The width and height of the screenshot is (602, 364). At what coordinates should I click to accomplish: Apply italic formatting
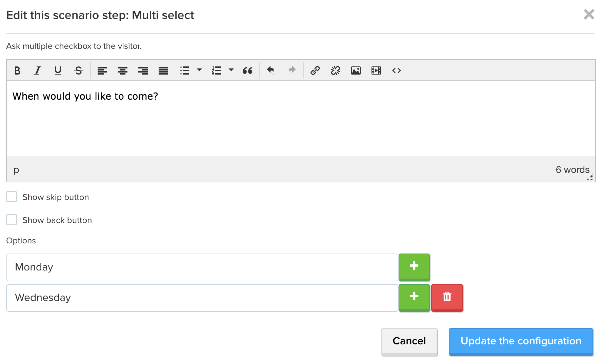(x=38, y=70)
